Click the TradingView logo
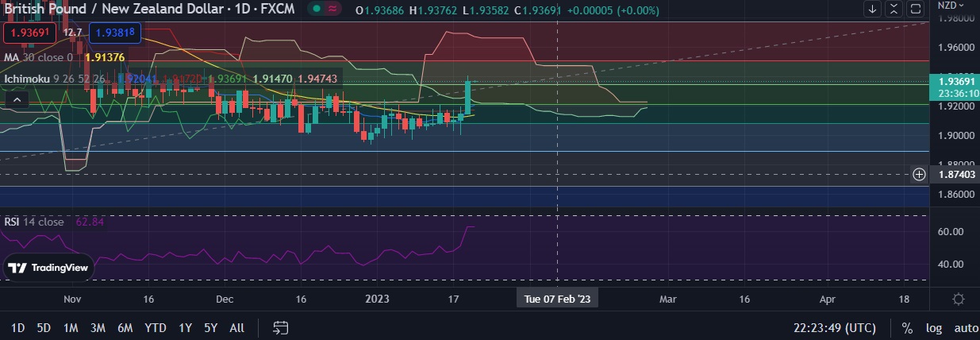Viewport: 980px width, 340px height. (x=48, y=268)
